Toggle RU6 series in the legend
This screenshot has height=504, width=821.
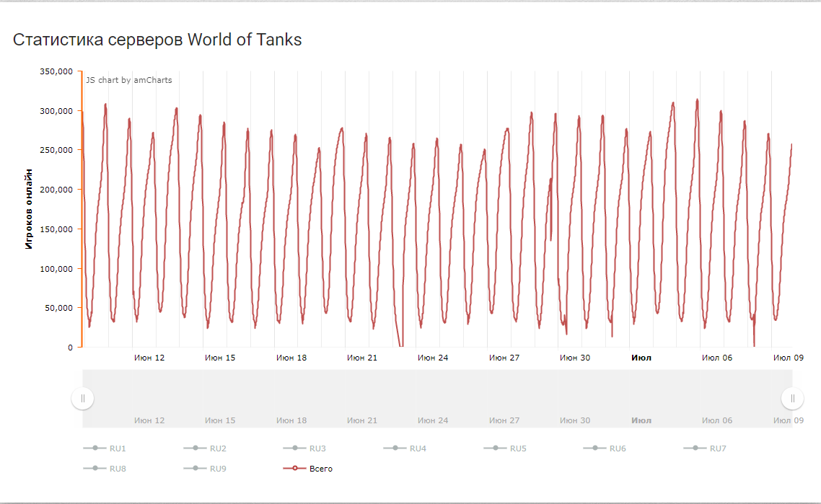click(605, 448)
